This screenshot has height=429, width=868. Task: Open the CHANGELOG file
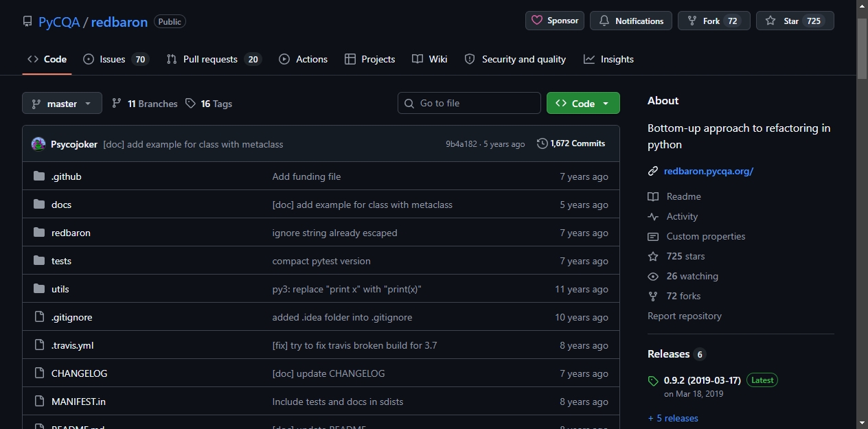(x=80, y=373)
